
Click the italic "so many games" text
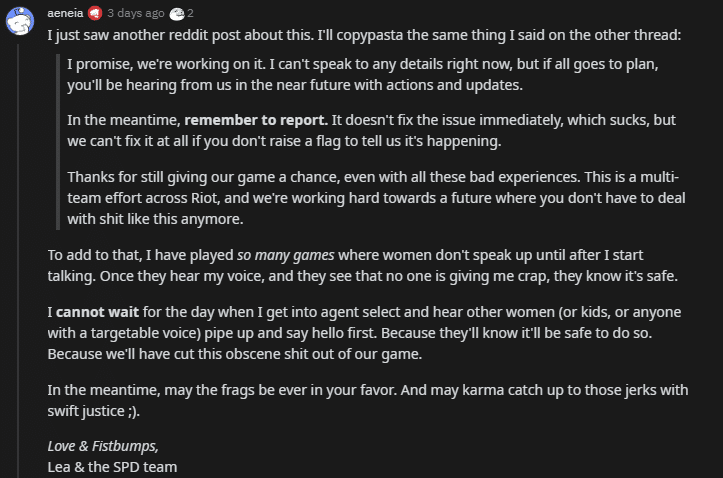[x=286, y=254]
